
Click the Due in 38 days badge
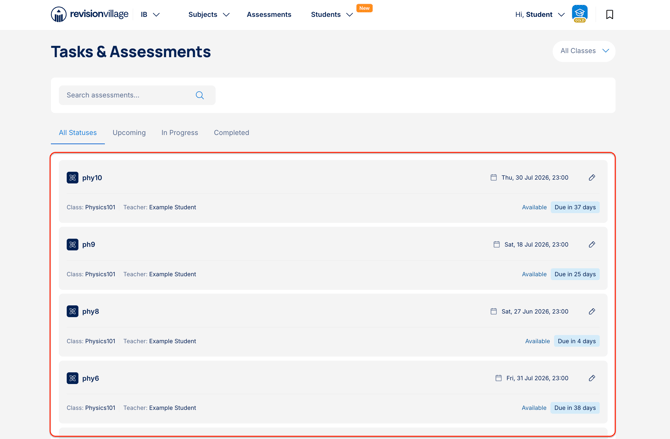(x=575, y=408)
